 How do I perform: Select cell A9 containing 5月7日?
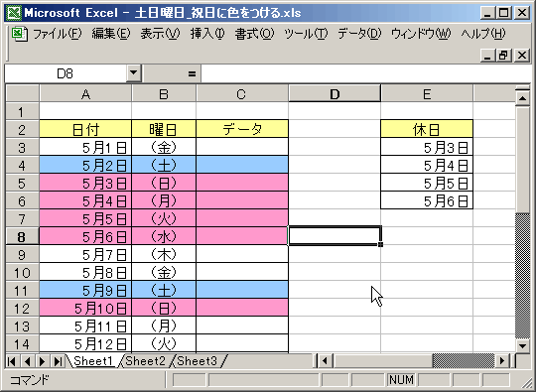pyautogui.click(x=85, y=255)
